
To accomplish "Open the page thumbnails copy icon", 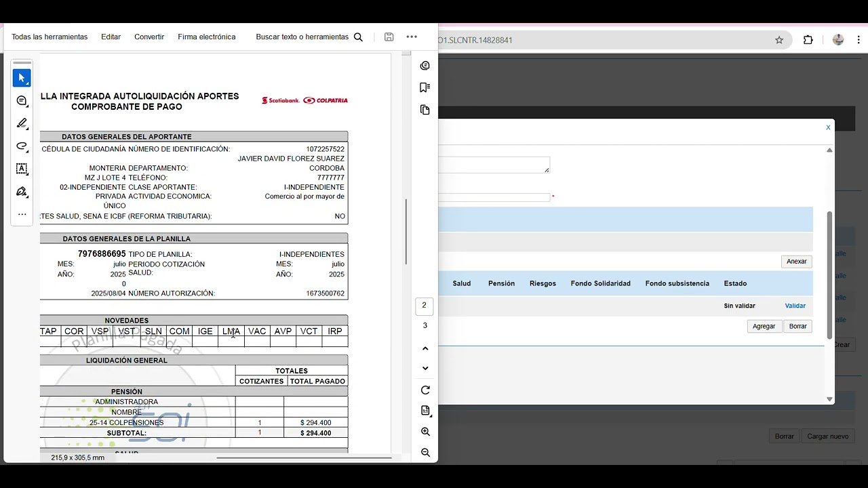I will tap(425, 110).
